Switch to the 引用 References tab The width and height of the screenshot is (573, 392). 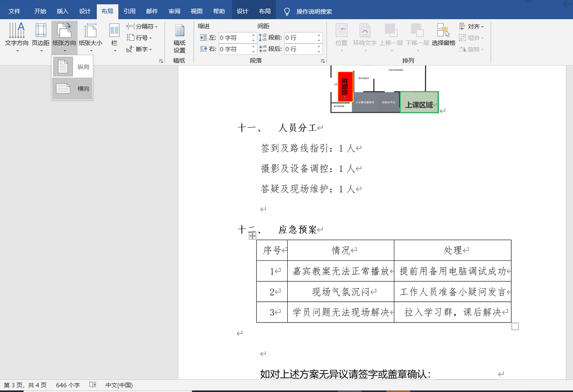[x=129, y=11]
